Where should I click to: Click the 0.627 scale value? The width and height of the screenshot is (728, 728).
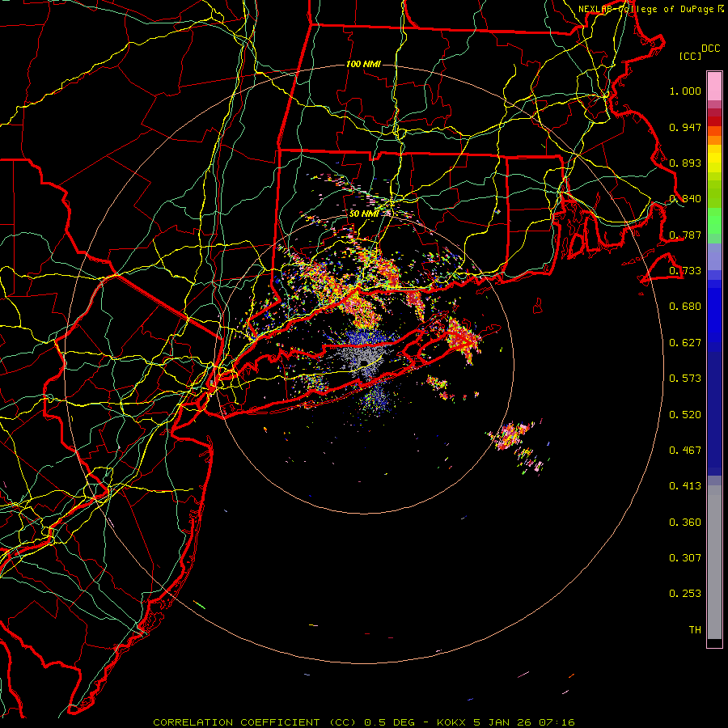pos(685,343)
